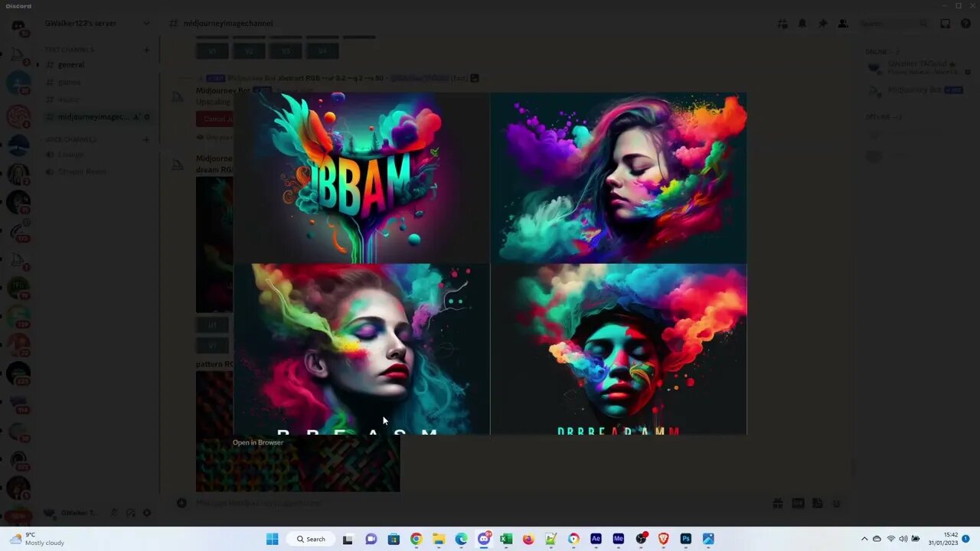This screenshot has width=980, height=551.
Task: Open the GIF picker icon
Action: [798, 503]
